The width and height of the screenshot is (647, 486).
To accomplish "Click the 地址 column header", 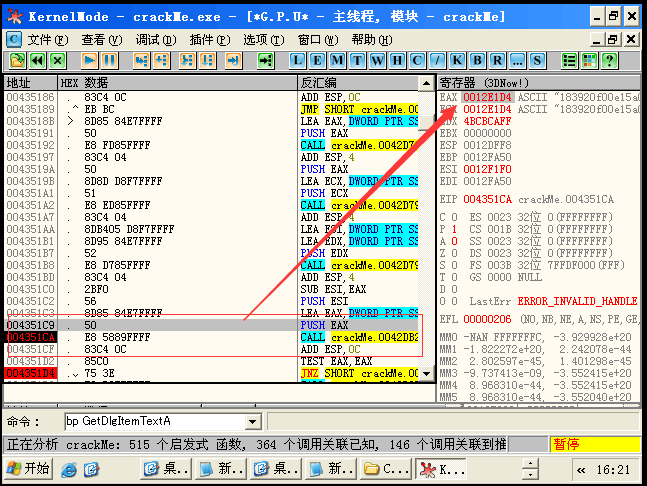I will point(31,83).
